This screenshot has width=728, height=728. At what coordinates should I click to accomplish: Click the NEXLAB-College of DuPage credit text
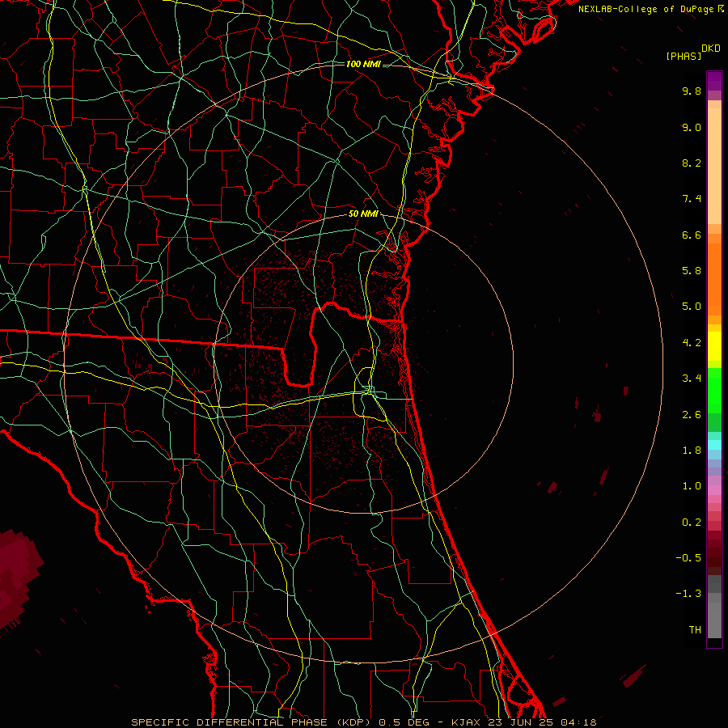651,9
